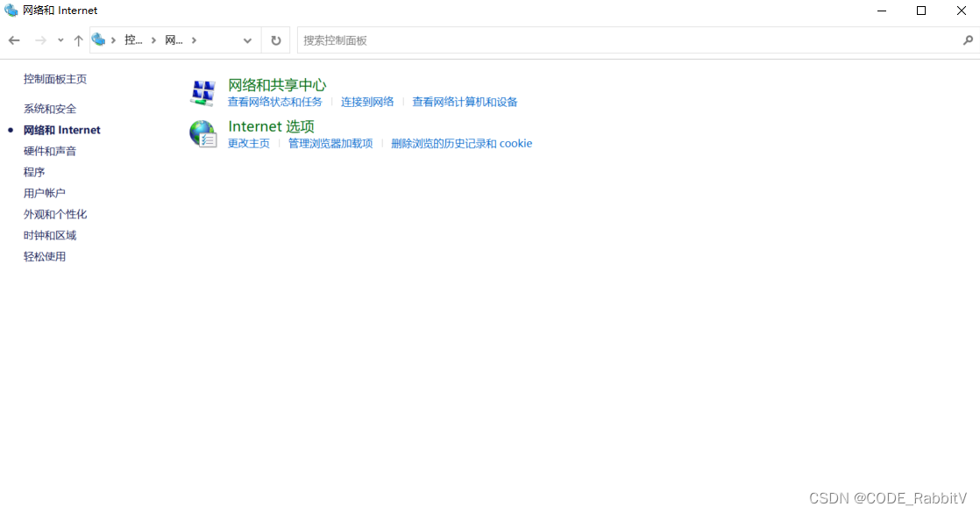Image resolution: width=980 pixels, height=514 pixels.
Task: Click the back arrow navigation icon
Action: click(14, 39)
